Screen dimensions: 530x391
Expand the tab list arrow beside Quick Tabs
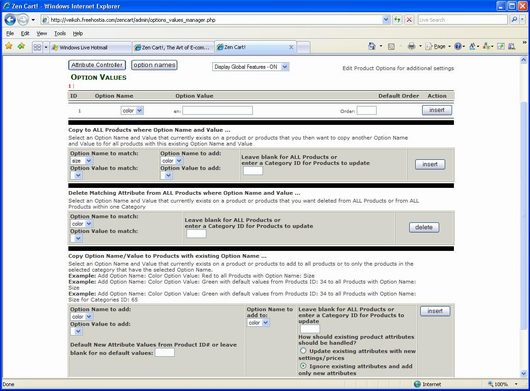tap(46, 47)
